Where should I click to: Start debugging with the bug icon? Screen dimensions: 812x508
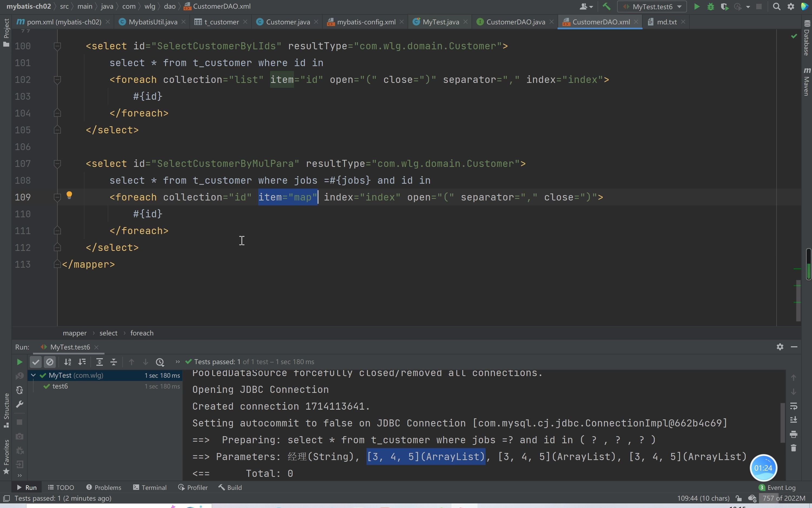pos(710,7)
